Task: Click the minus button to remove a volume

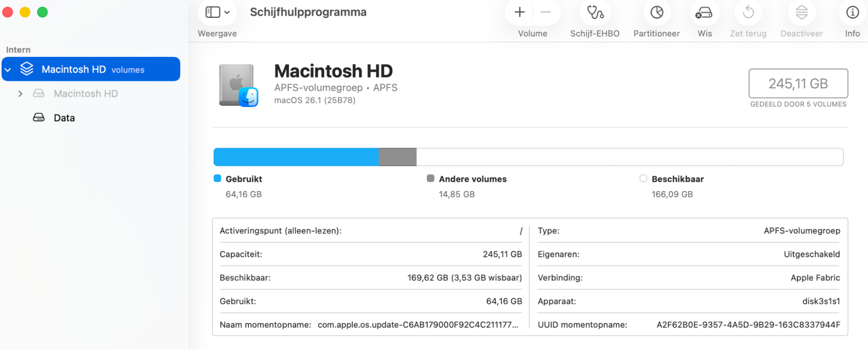Action: 545,12
